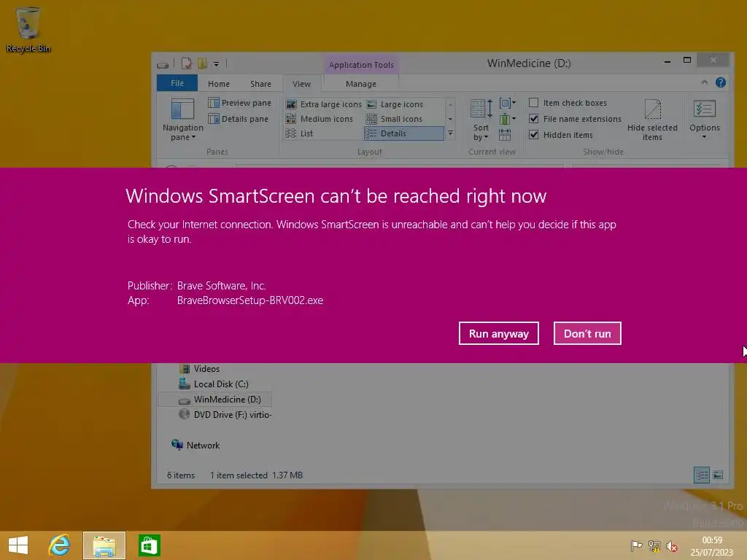Select Local Disk (C:) in tree

(x=214, y=384)
